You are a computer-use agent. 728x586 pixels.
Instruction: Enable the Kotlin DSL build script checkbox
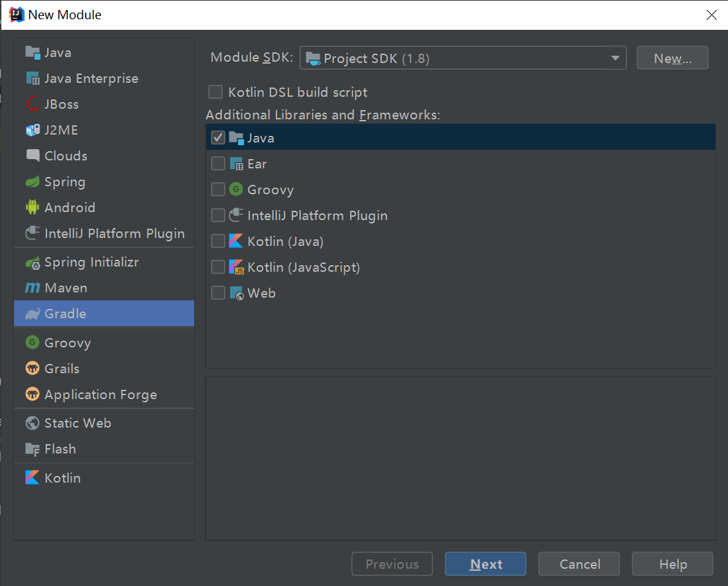point(215,92)
